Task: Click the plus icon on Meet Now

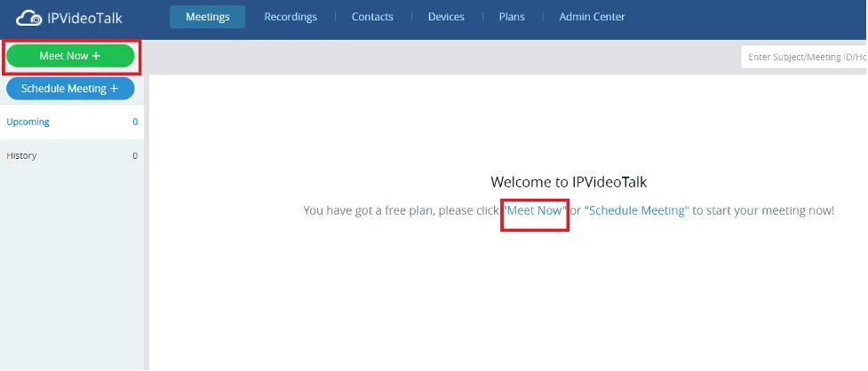Action: point(96,56)
